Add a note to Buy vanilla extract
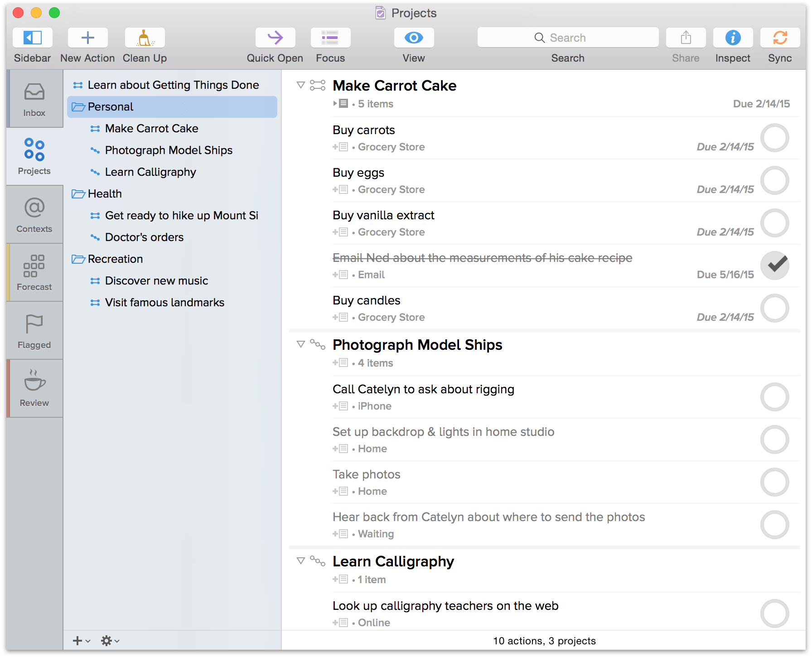 (x=340, y=232)
